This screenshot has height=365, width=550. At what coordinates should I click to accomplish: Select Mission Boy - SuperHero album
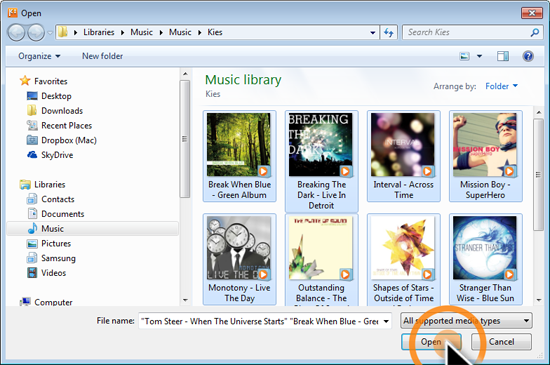tap(485, 156)
